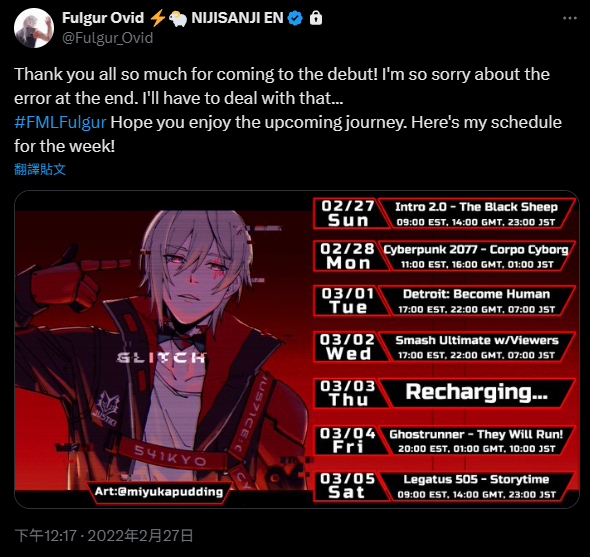The image size is (590, 557).
Task: Click the 翻譯貼文 translate post link
Action: 40,169
